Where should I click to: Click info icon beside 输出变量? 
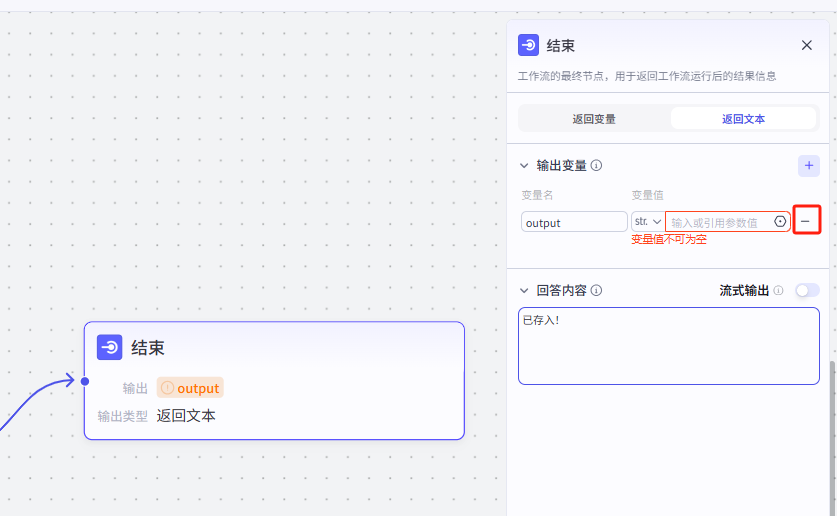[596, 166]
